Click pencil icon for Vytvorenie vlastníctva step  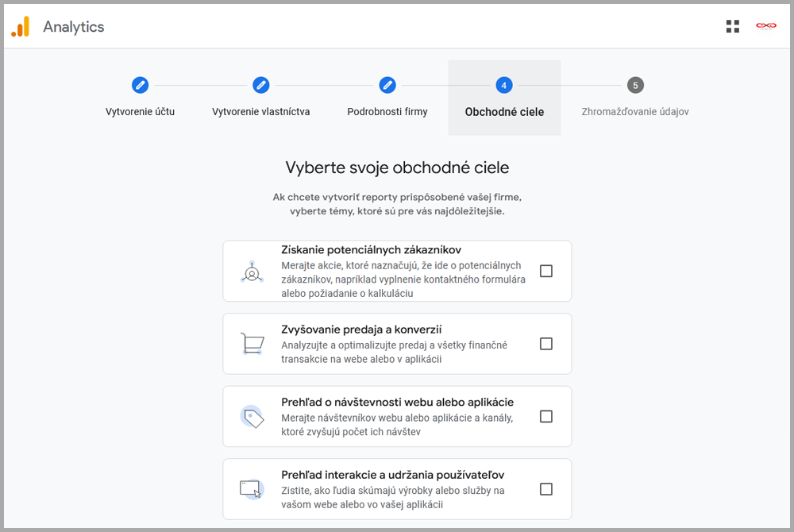pyautogui.click(x=260, y=85)
